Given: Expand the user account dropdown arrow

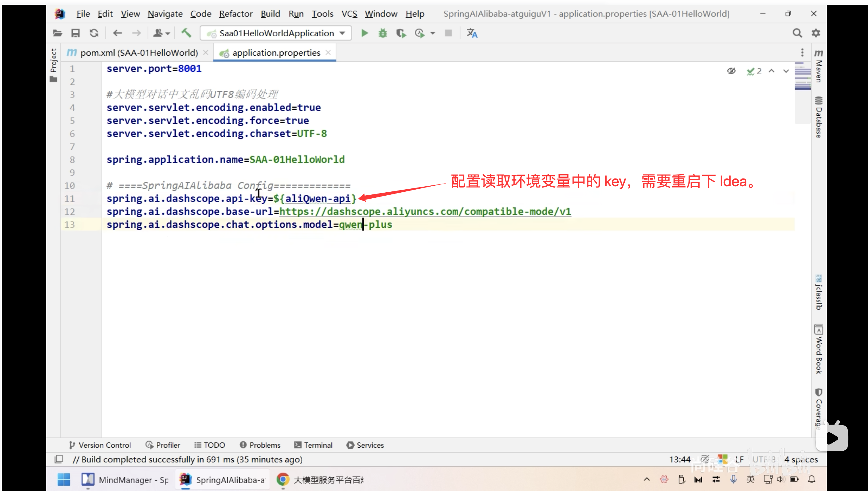Looking at the screenshot, I should [x=168, y=33].
